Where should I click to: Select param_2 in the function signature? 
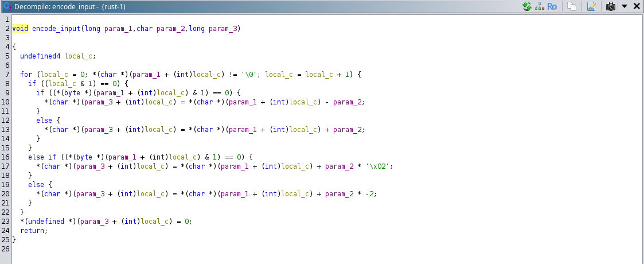(x=171, y=29)
